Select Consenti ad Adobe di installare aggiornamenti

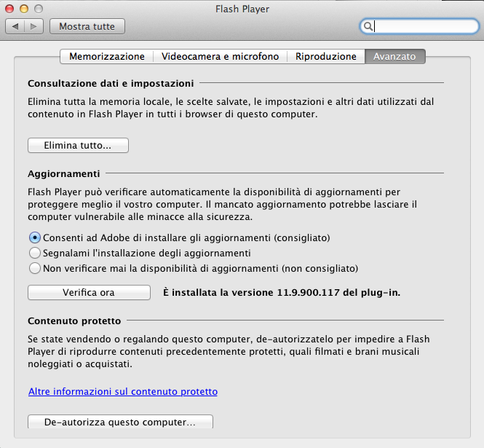[34, 237]
